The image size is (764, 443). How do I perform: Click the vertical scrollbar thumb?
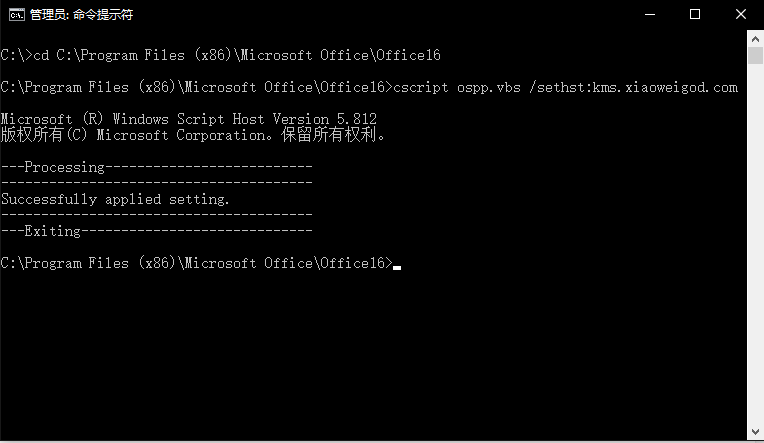click(755, 56)
